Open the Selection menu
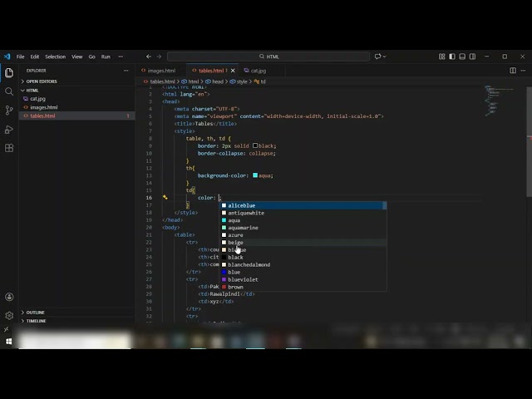 pos(56,57)
